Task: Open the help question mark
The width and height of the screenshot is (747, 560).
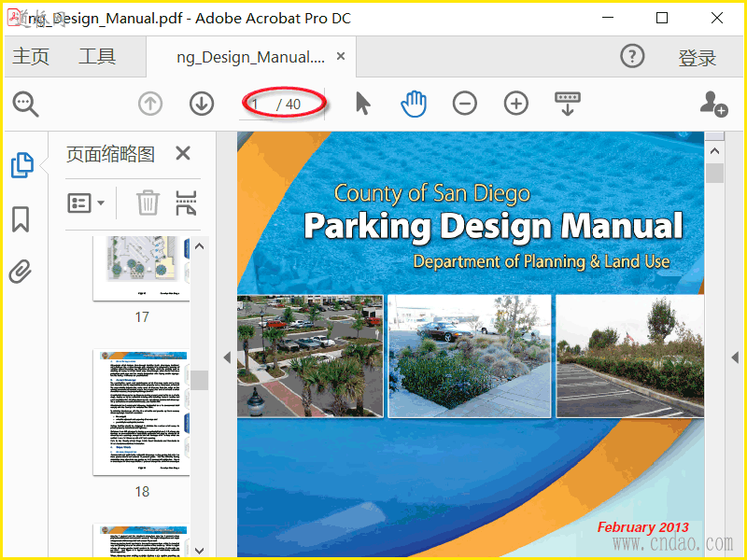Action: point(632,56)
